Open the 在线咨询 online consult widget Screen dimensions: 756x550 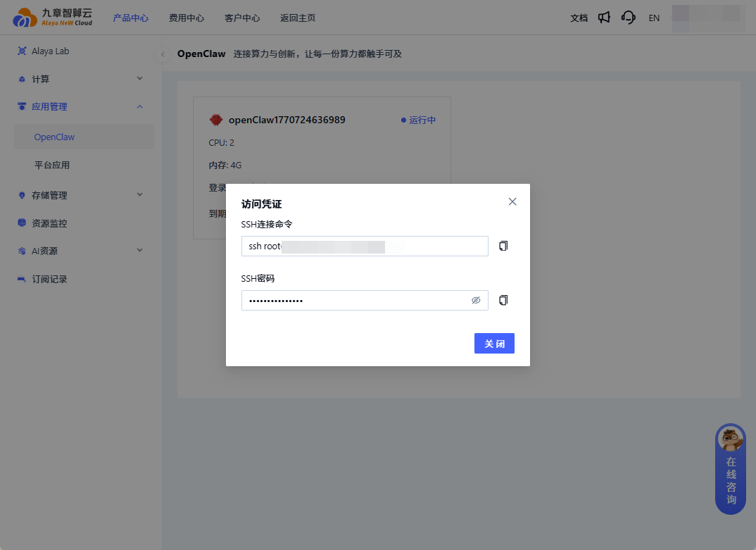pyautogui.click(x=730, y=470)
